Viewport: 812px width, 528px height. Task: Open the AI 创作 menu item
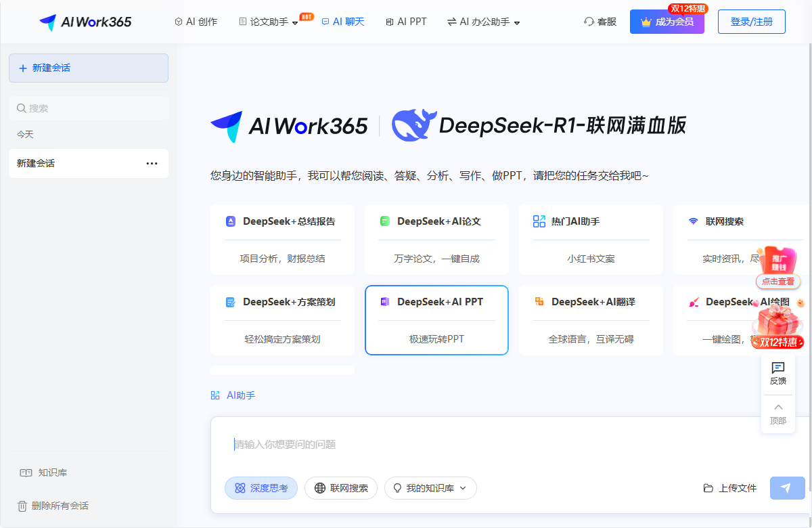[x=196, y=22]
